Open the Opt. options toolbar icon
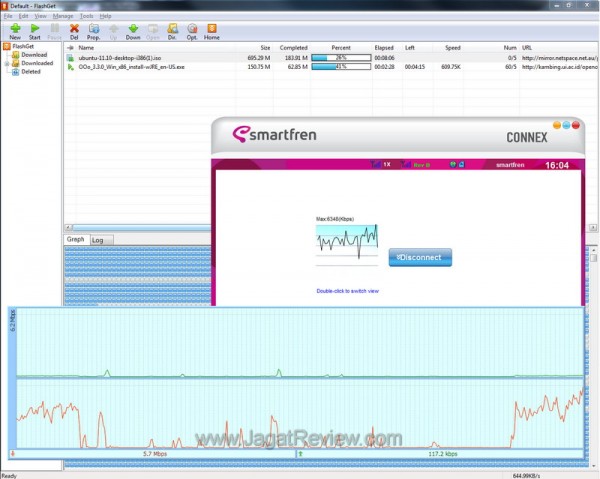This screenshot has height=479, width=600. point(192,28)
